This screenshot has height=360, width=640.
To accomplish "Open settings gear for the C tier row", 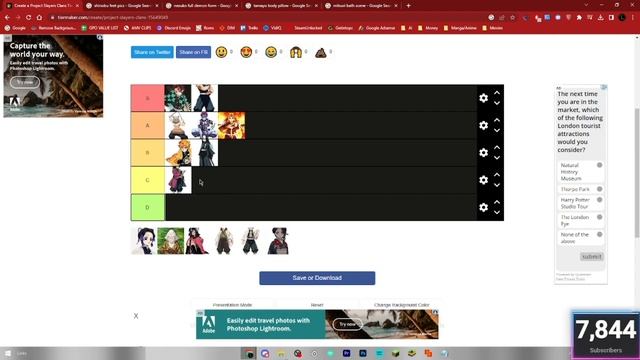I will [483, 180].
